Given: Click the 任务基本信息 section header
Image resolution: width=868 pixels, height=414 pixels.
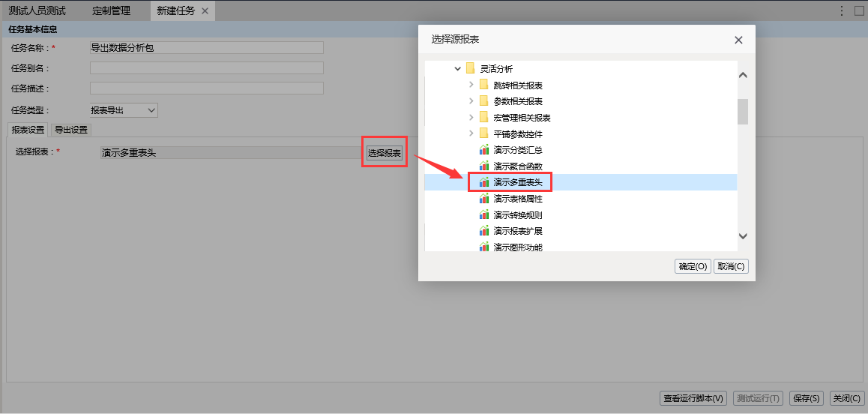Looking at the screenshot, I should point(34,29).
